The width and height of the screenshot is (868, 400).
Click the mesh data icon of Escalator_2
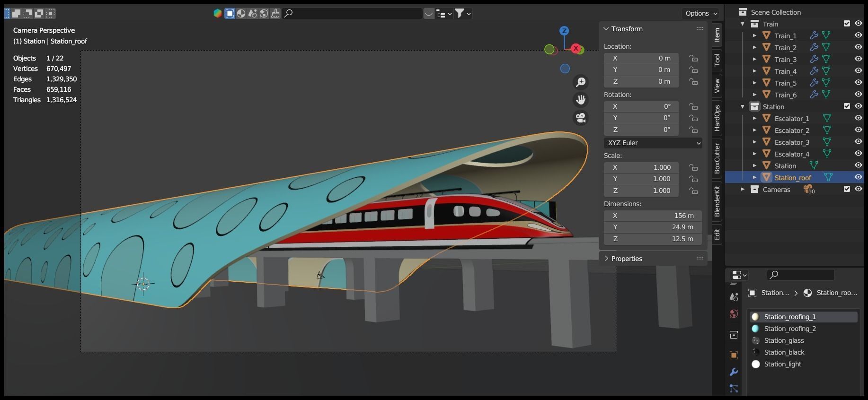[x=827, y=130]
